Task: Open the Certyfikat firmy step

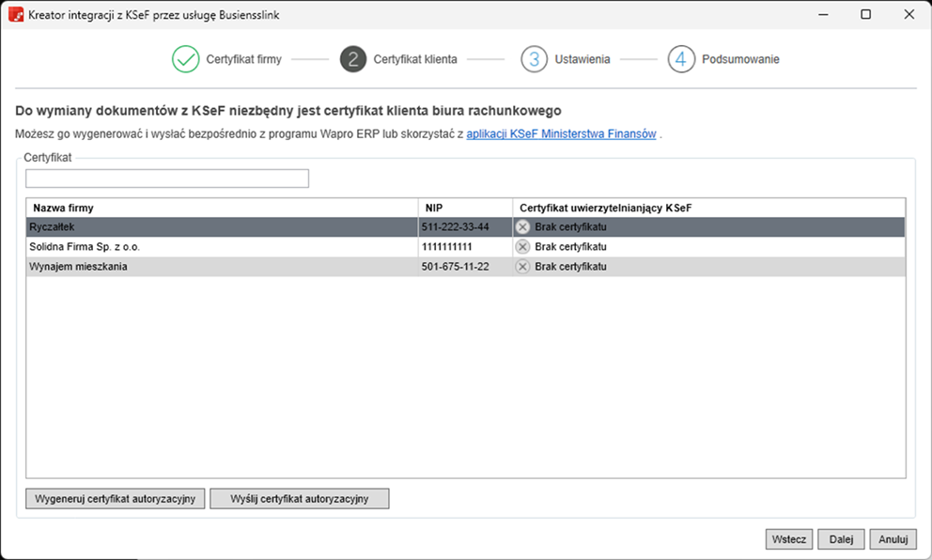Action: click(x=243, y=59)
